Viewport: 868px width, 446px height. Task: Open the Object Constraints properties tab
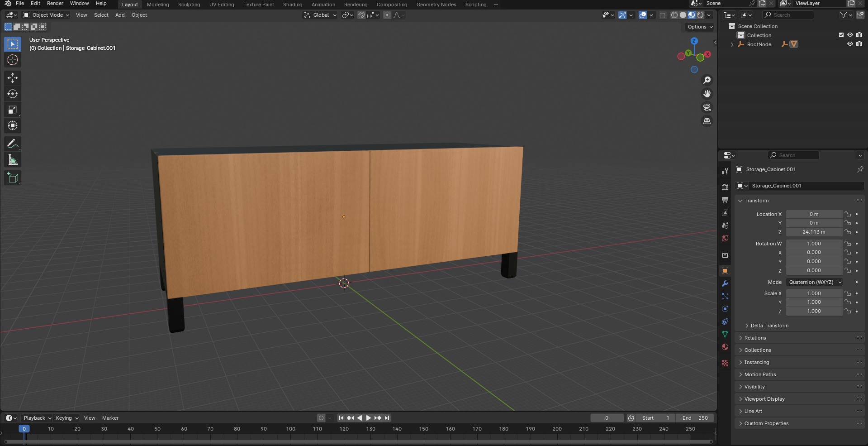point(725,321)
